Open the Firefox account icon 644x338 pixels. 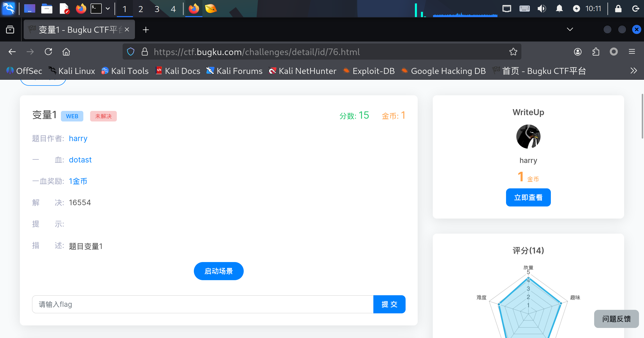pos(578,52)
